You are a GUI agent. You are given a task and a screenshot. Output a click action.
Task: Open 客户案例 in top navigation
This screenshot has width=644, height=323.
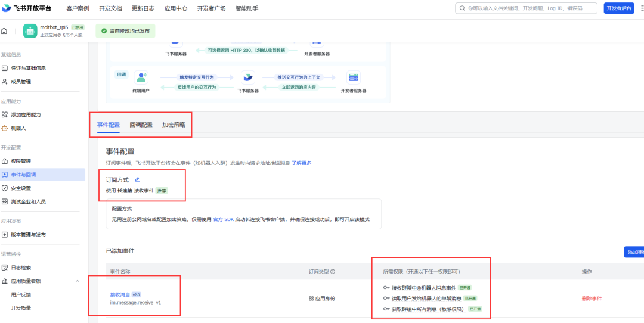tap(78, 8)
